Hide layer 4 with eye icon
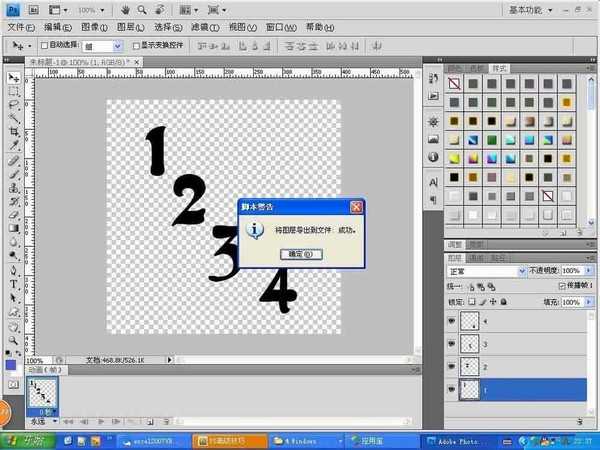 tap(452, 320)
